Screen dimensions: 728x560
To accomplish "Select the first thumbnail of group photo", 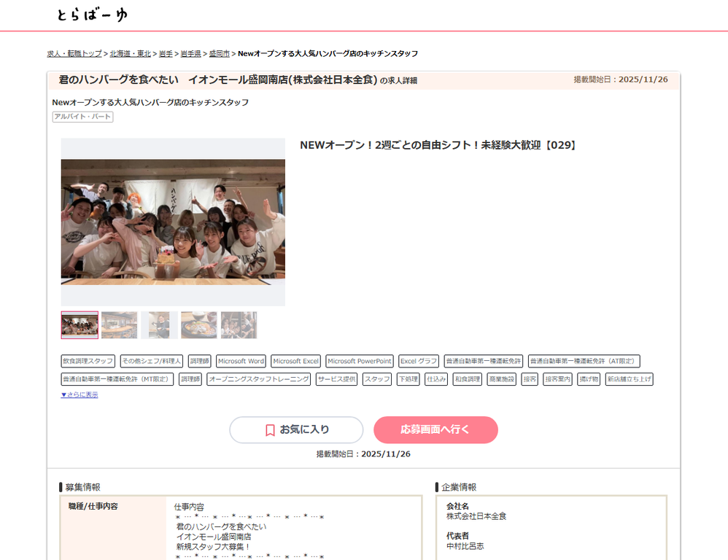I will [80, 324].
